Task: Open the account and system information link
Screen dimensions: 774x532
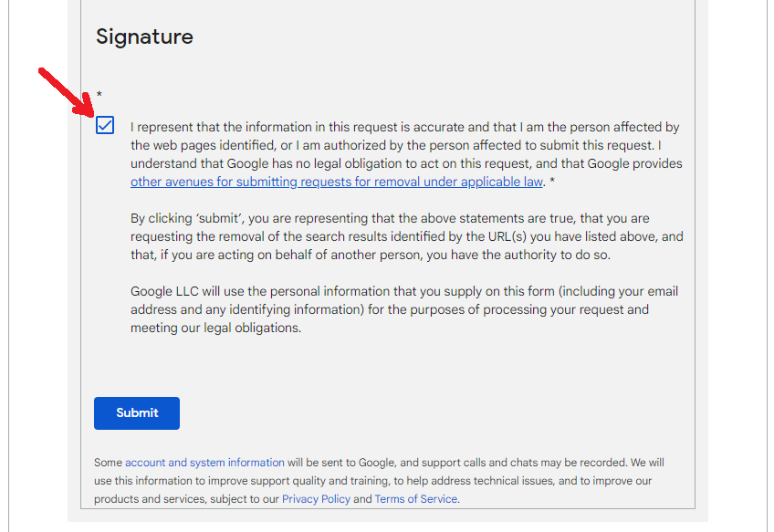Action: coord(204,463)
